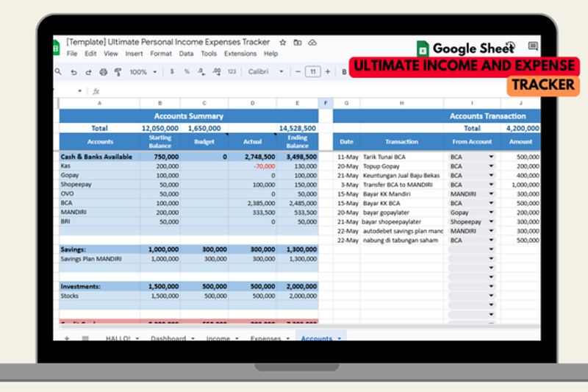588x392 pixels.
Task: Click the increase decimal places icon
Action: [217, 71]
